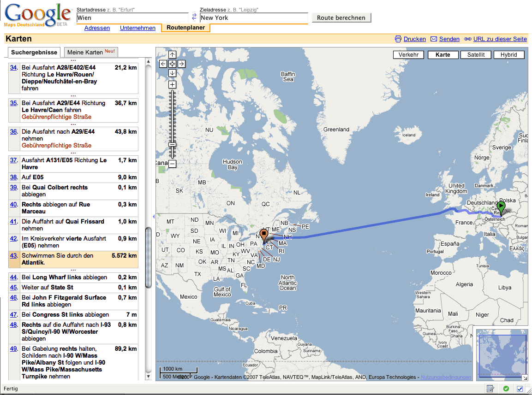Zoom out with the minus button
Image resolution: width=532 pixels, height=395 pixels.
click(173, 164)
